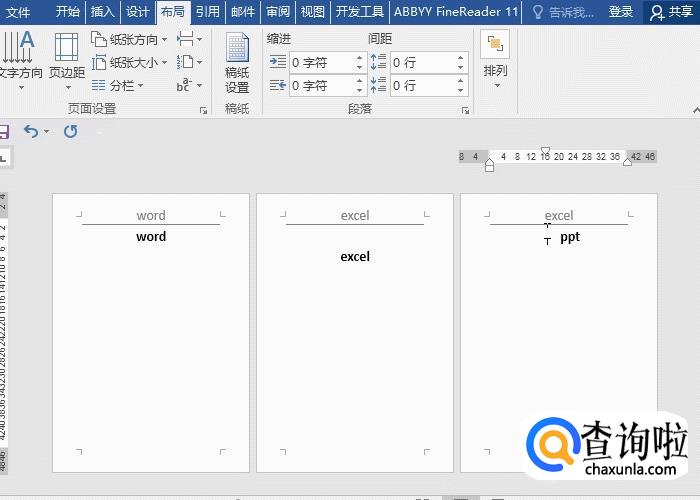Expand the Columns (分栏) dropdown
700x500 pixels.
click(126, 86)
